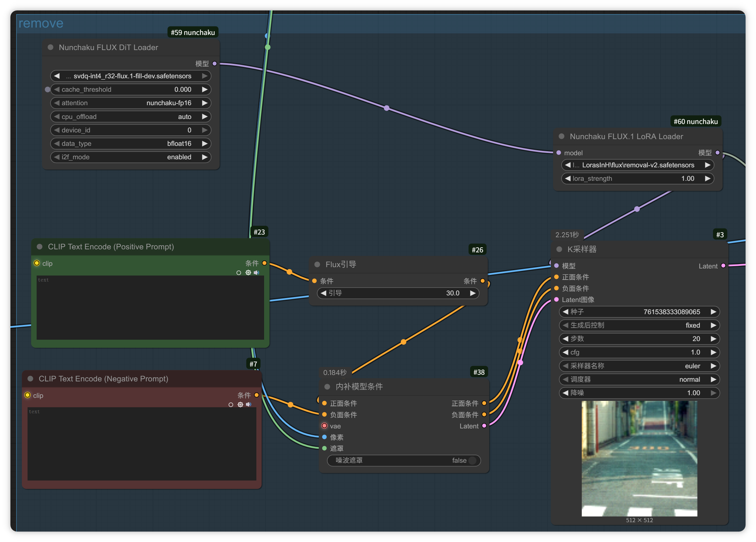Collapse the CLIP Text Encode (Negative Prompt) node dot
The width and height of the screenshot is (756, 542).
tap(31, 379)
